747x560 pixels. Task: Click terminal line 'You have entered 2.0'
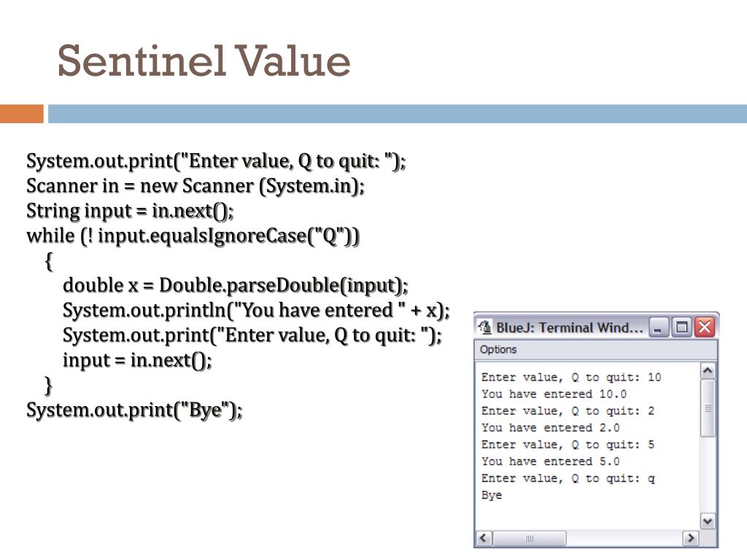pyautogui.click(x=550, y=427)
